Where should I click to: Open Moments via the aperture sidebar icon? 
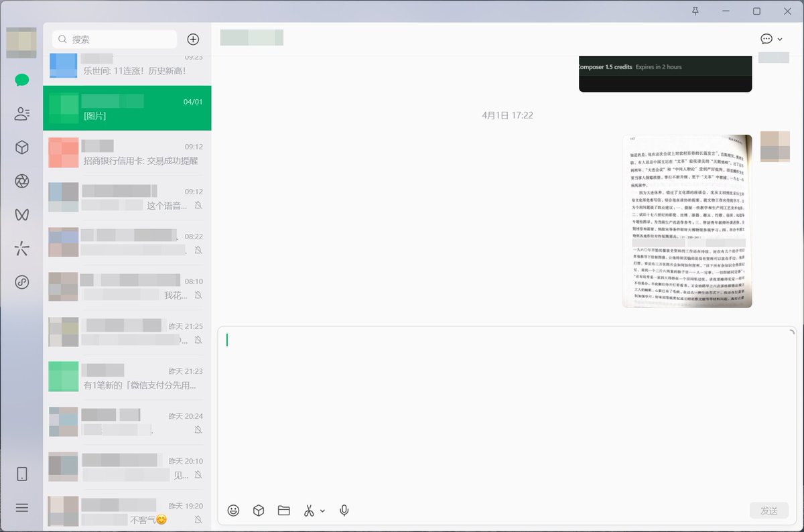[21, 181]
